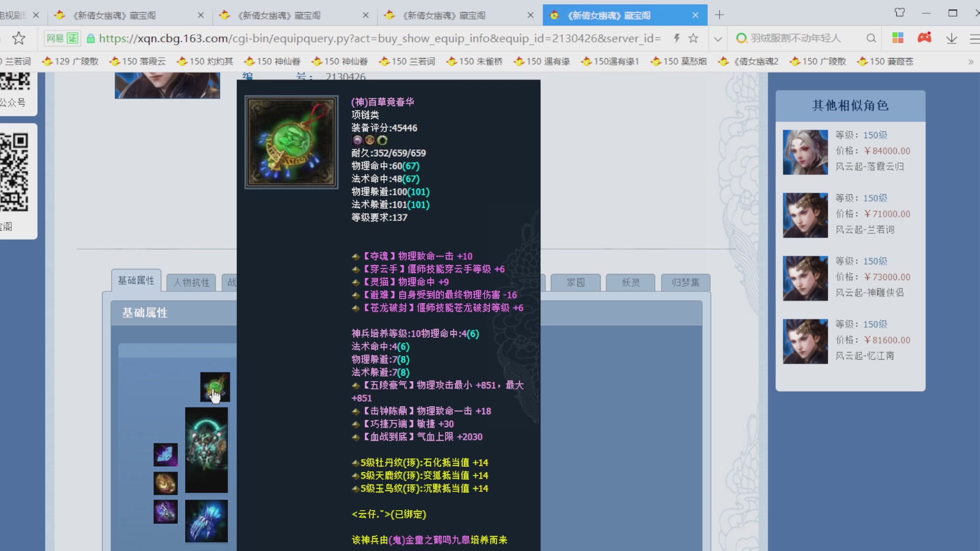Open the address bar history dropdown arrow
Screen dimensions: 980x551
[x=718, y=39]
